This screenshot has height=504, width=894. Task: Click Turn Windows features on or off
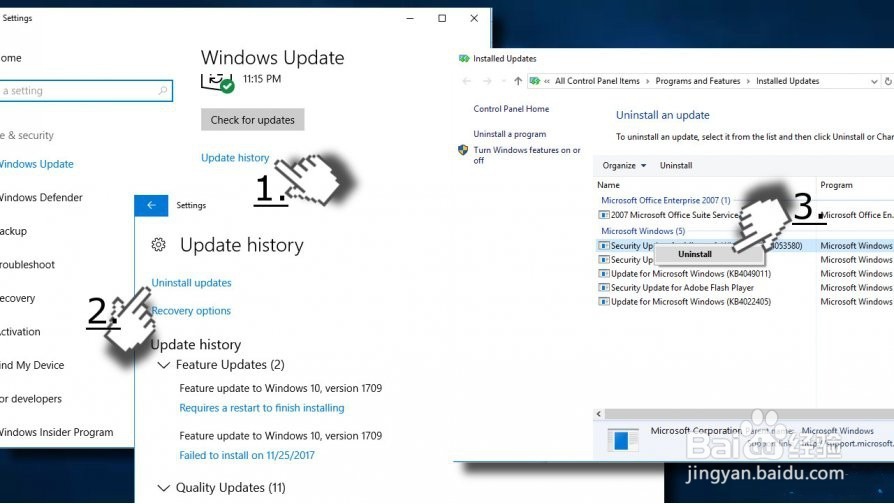pyautogui.click(x=527, y=155)
